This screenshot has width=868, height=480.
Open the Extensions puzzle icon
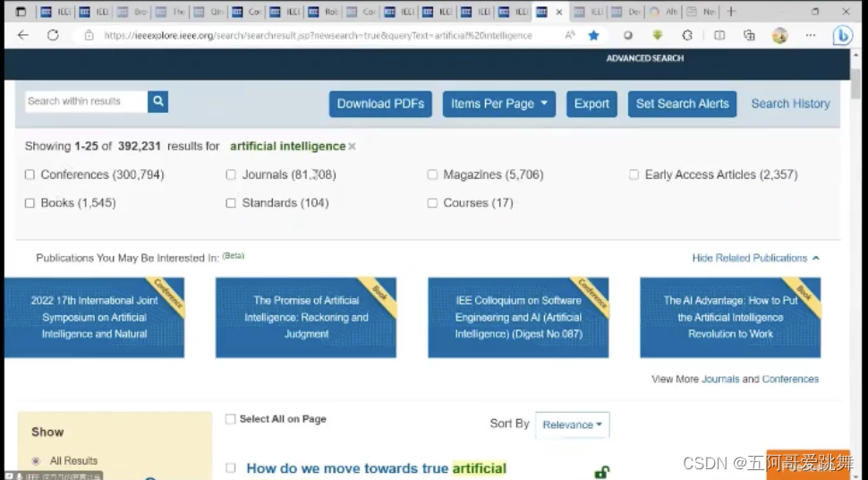687,36
